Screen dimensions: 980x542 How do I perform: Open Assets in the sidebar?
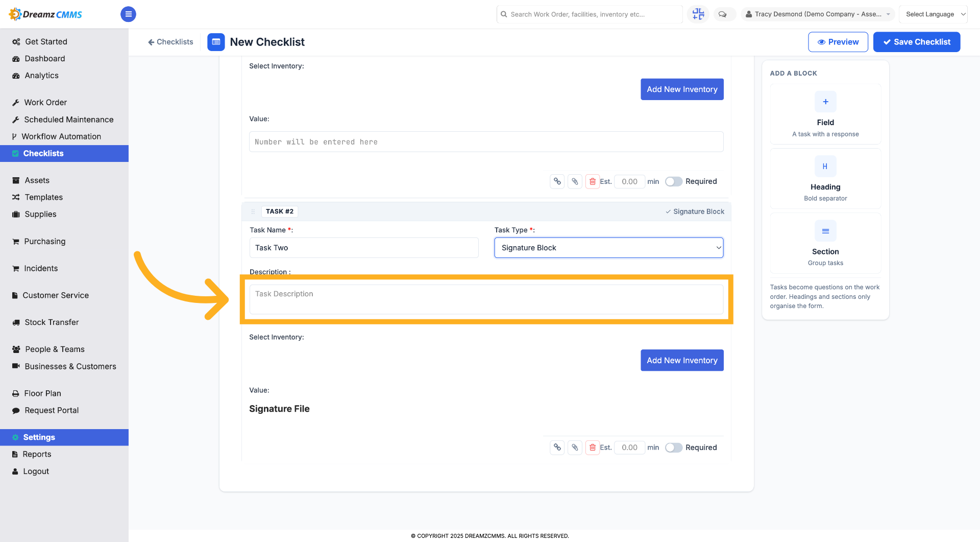coord(37,180)
